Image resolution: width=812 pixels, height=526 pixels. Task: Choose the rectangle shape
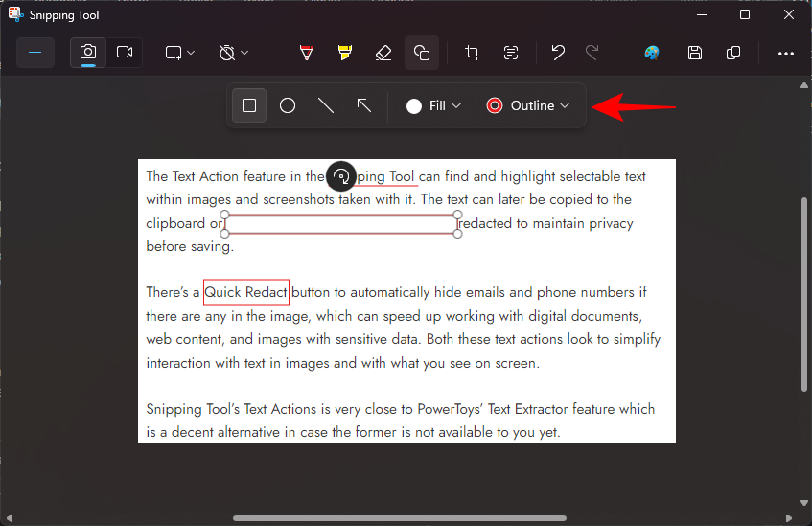(x=249, y=105)
